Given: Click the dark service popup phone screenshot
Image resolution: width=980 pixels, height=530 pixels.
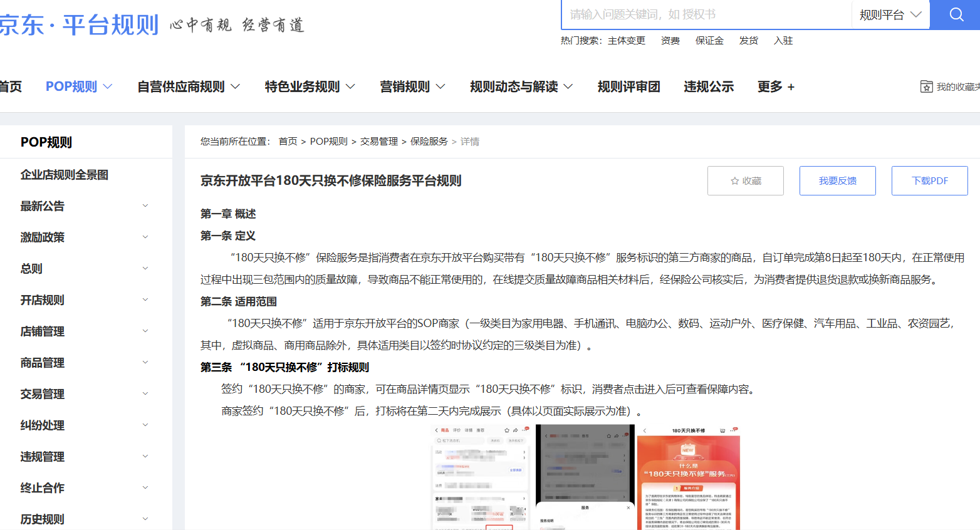Looking at the screenshot, I should (x=585, y=477).
